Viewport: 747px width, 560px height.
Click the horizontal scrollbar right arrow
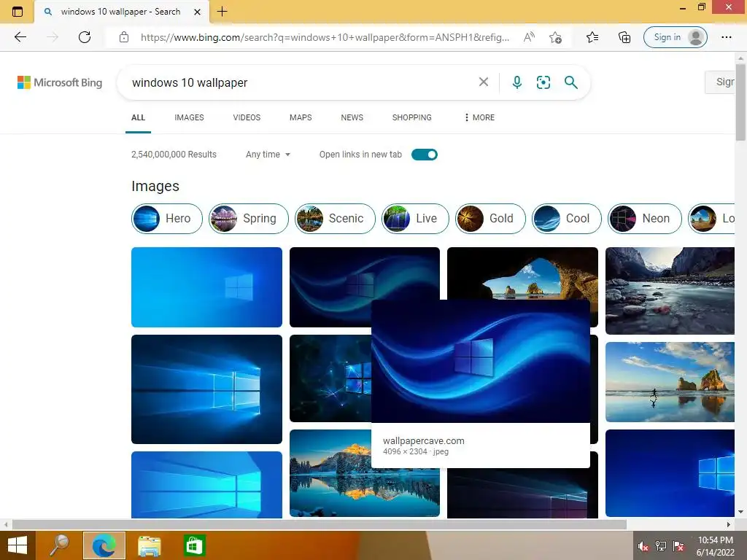click(x=729, y=524)
